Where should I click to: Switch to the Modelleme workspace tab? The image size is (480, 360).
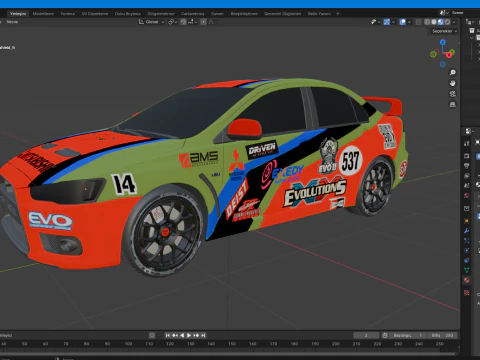pos(43,14)
